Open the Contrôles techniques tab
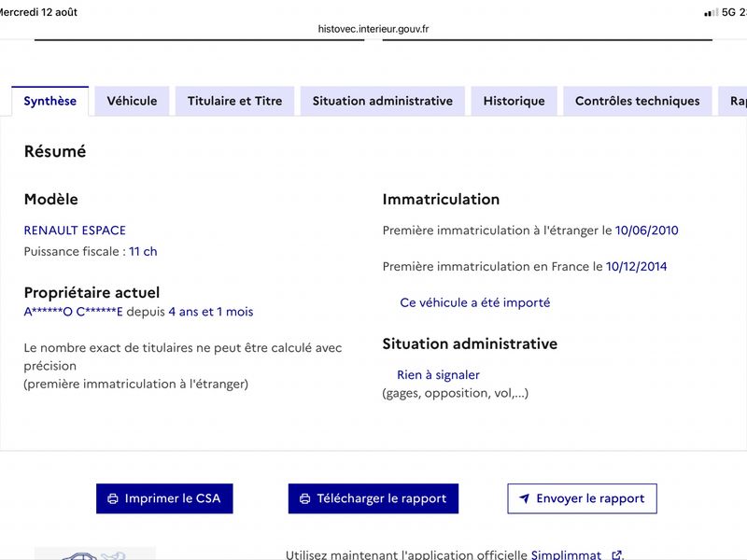The height and width of the screenshot is (560, 747). tap(638, 101)
